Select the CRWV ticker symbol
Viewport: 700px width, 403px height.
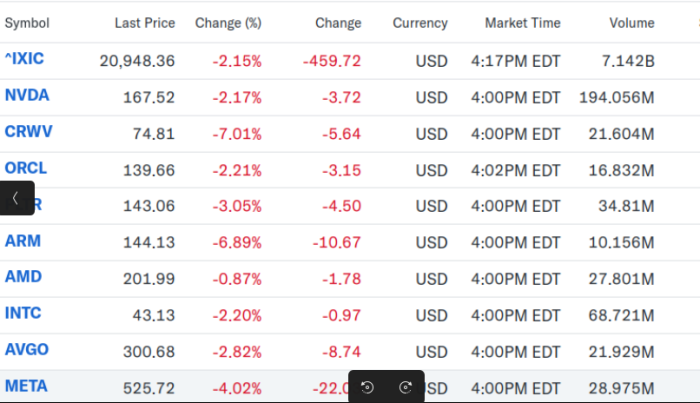point(26,132)
